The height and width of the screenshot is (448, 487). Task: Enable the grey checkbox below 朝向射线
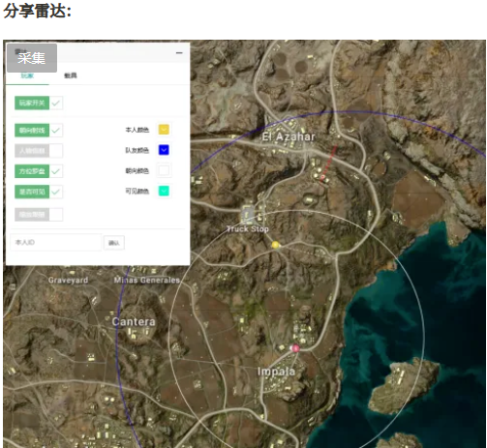click(56, 151)
